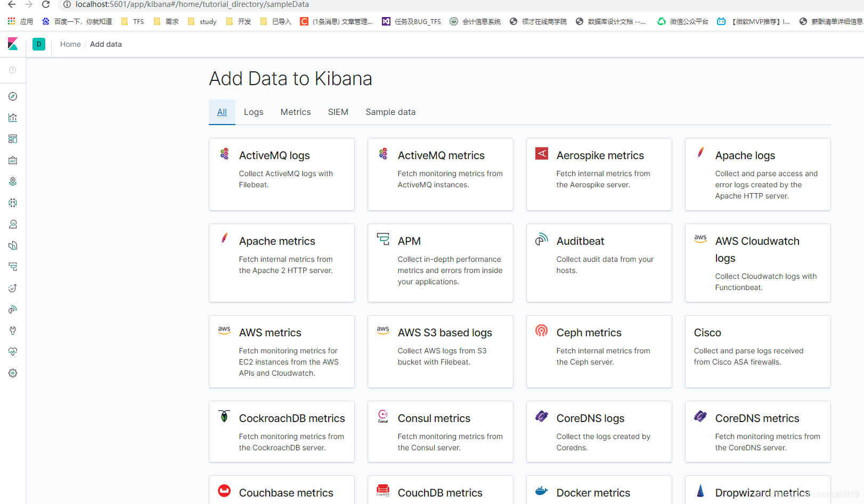
Task: Switch to the SIEM tab
Action: click(x=338, y=112)
